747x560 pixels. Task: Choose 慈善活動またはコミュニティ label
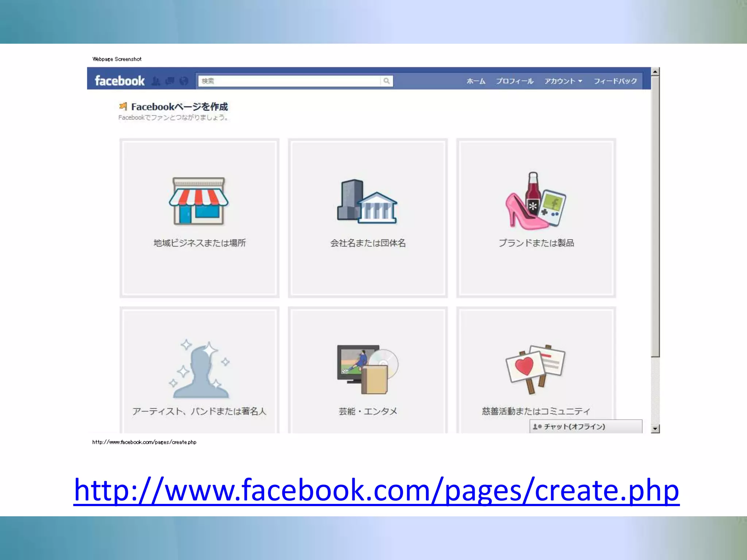pyautogui.click(x=536, y=411)
